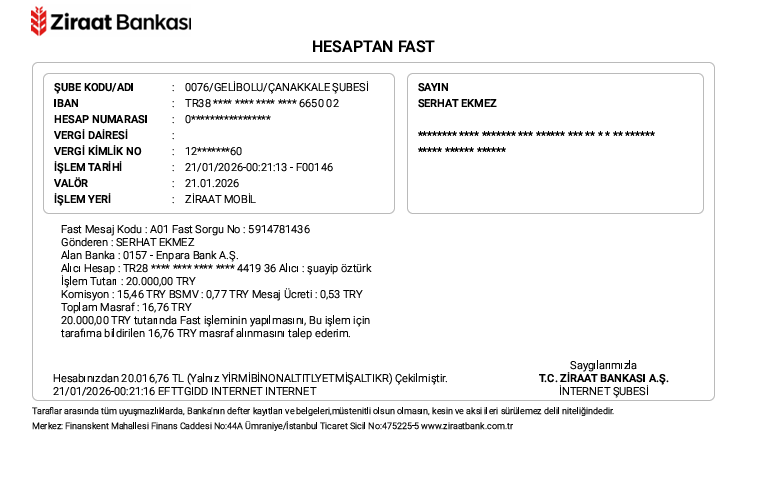
Task: Click the masraf alınmasını talep ederim line
Action: click(x=206, y=333)
